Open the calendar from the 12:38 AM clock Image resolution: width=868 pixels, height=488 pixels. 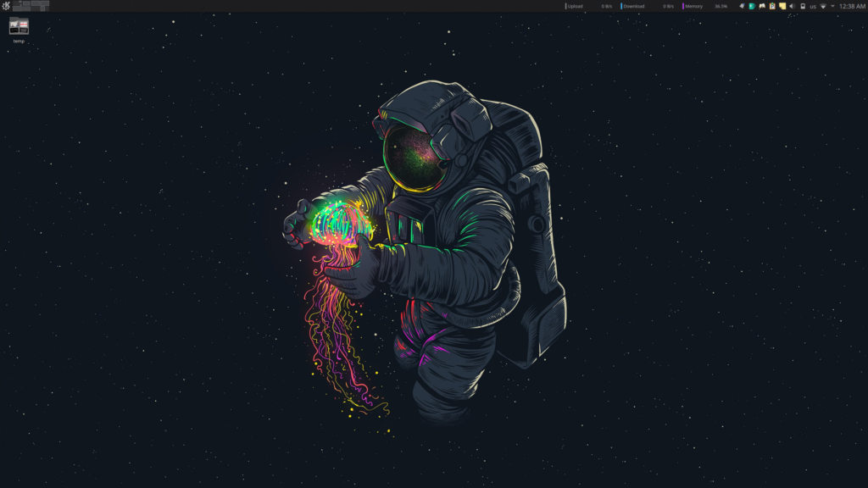tap(852, 6)
